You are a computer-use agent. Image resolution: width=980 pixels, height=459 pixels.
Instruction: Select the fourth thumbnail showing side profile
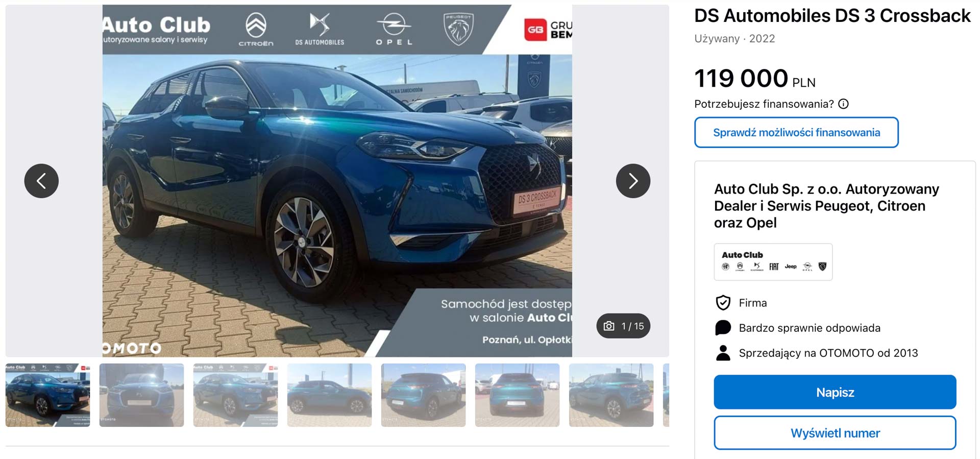tap(329, 395)
